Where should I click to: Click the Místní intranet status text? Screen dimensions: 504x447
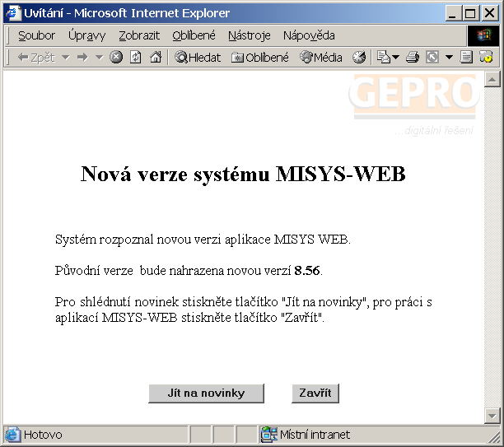coord(315,435)
